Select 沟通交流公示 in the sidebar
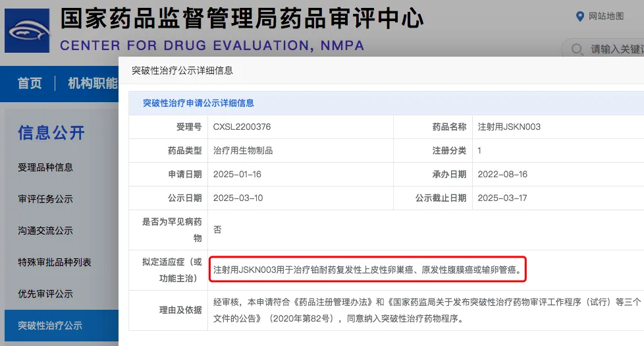 click(x=45, y=231)
